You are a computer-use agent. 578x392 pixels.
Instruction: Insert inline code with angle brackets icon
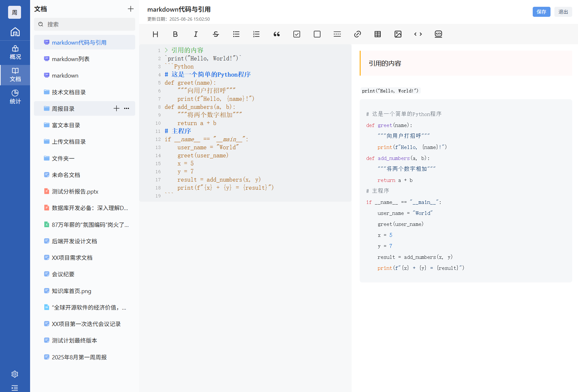(418, 34)
